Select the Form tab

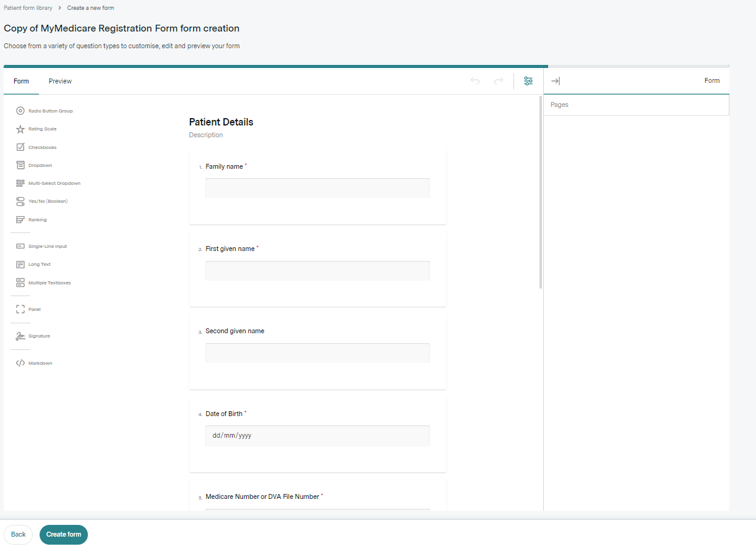coord(21,81)
